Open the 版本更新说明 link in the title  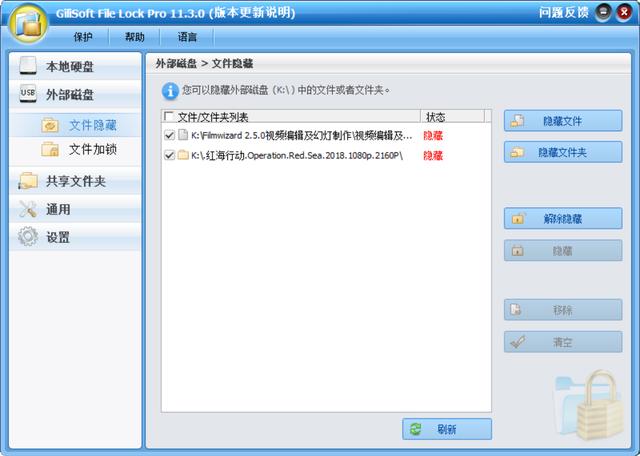tap(252, 13)
